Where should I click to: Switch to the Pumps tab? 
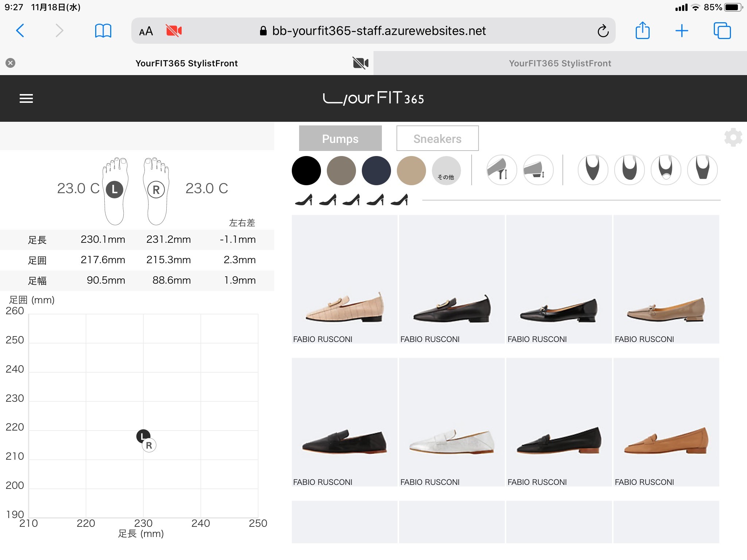coord(340,139)
